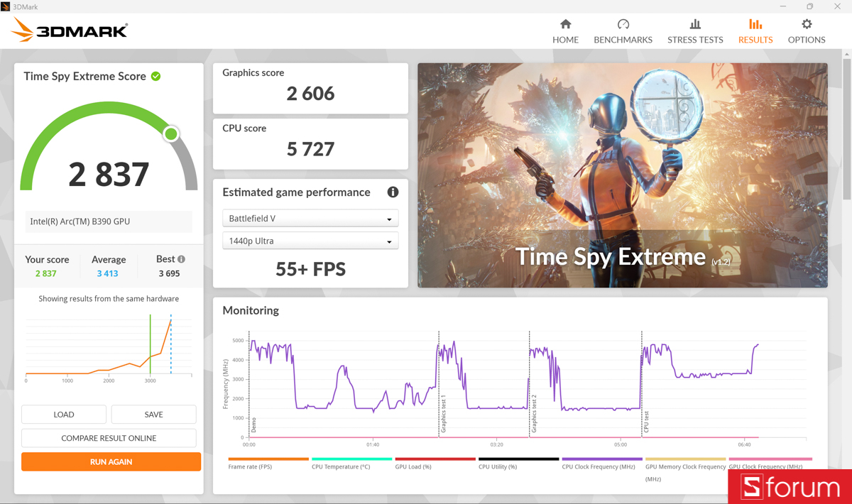852x504 pixels.
Task: Open the BENCHMARKS section
Action: point(623,32)
